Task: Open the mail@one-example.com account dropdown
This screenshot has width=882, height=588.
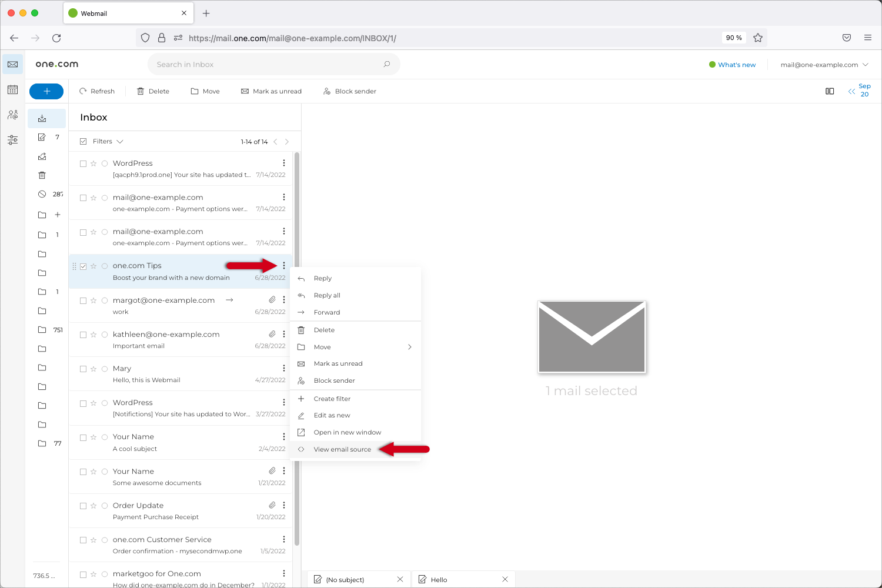Action: click(824, 65)
